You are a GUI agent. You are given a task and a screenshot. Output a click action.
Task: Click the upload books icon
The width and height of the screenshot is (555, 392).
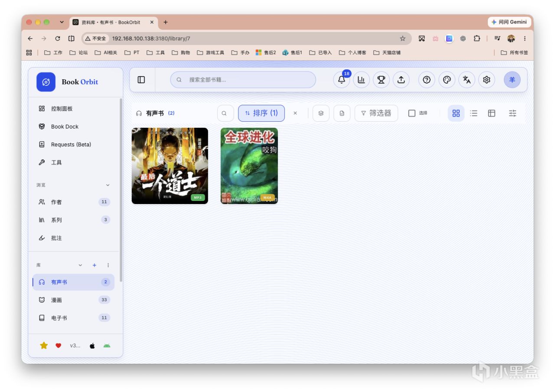point(401,80)
